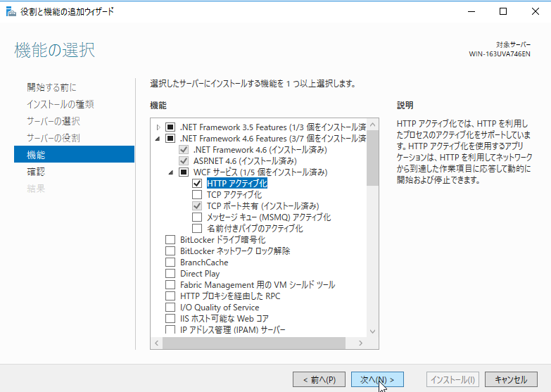551x392 pixels.
Task: Uncheck the HTTP アクティブ化 checkbox
Action: coord(197,184)
